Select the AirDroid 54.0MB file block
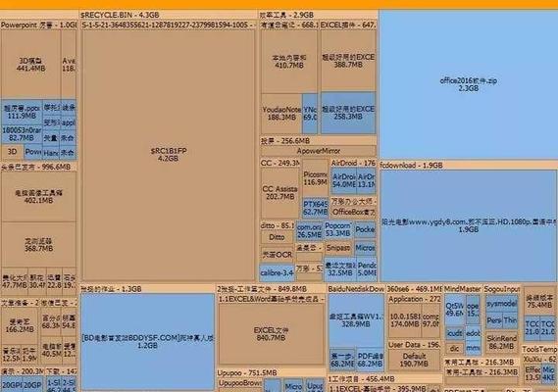Viewport: 558px width, 392px height. click(x=343, y=180)
